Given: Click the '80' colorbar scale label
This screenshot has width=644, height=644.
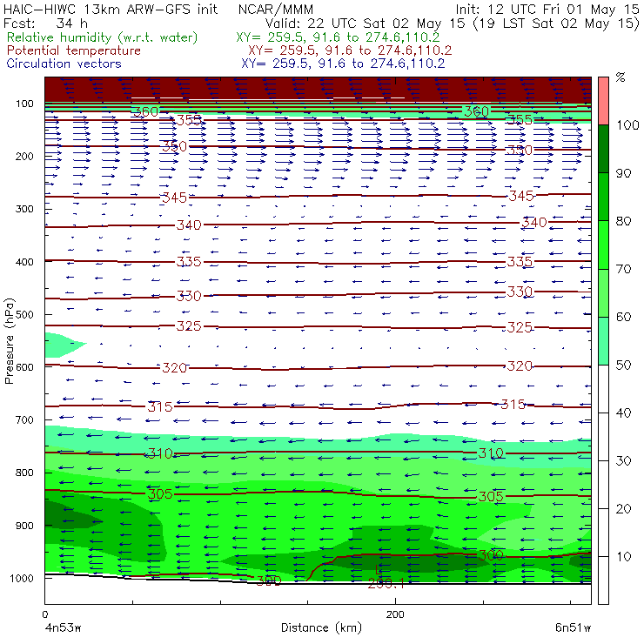Looking at the screenshot, I should point(623,221).
